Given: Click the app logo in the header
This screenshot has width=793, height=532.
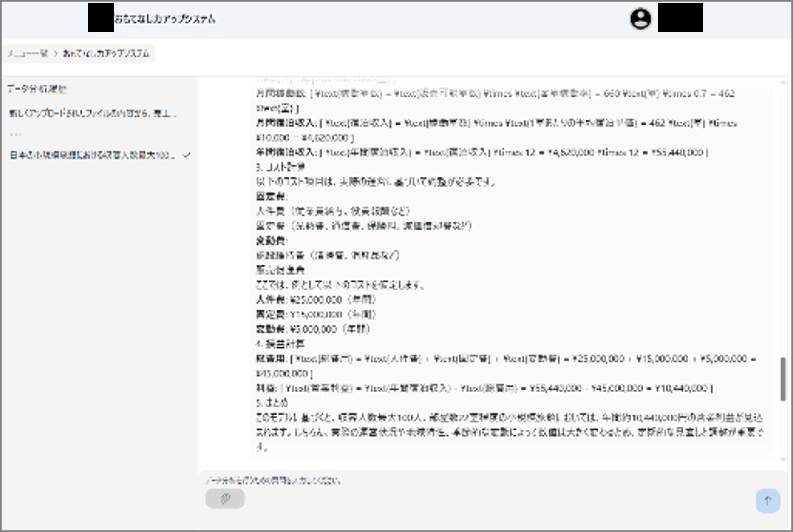Looking at the screenshot, I should click(101, 17).
